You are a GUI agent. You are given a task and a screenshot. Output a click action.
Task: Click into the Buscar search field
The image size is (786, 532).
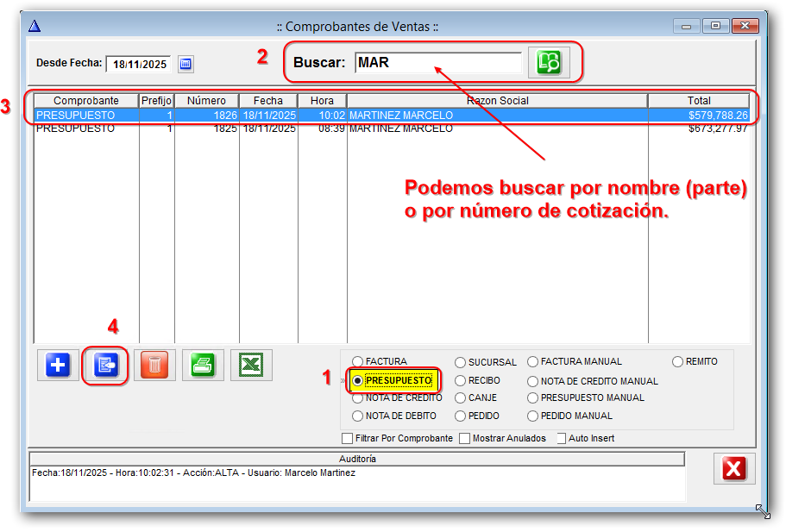[437, 63]
